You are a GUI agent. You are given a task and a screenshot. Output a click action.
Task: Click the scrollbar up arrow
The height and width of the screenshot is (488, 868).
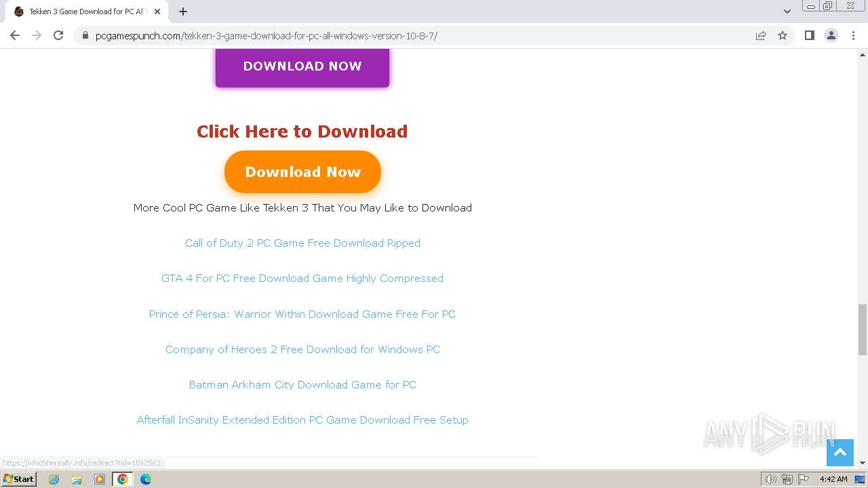point(863,55)
